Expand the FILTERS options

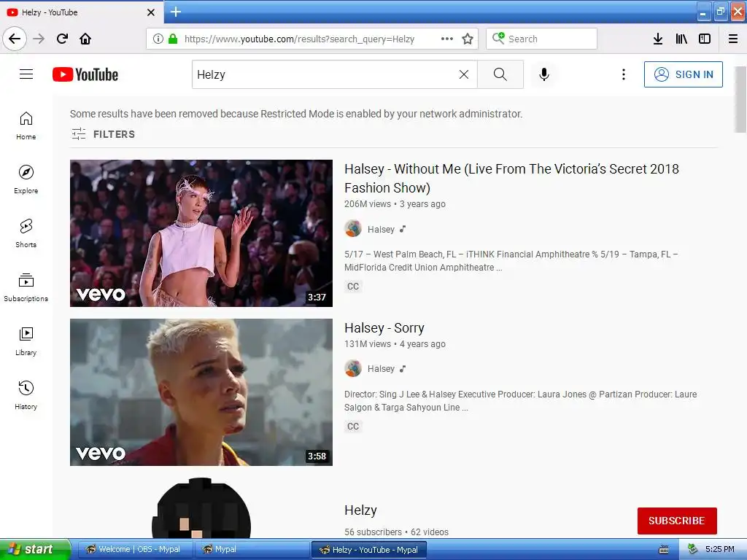tap(104, 134)
